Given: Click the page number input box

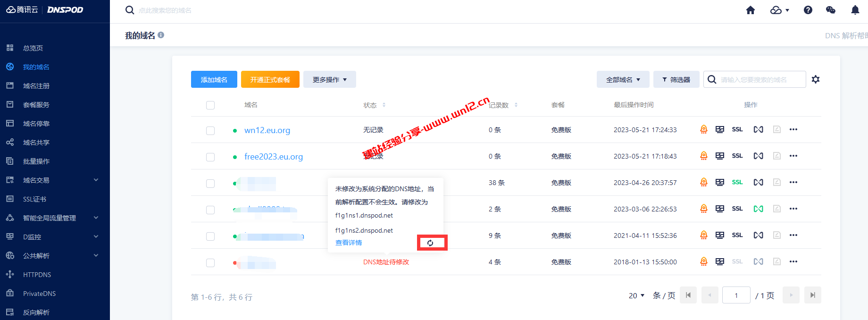Looking at the screenshot, I should [x=736, y=295].
